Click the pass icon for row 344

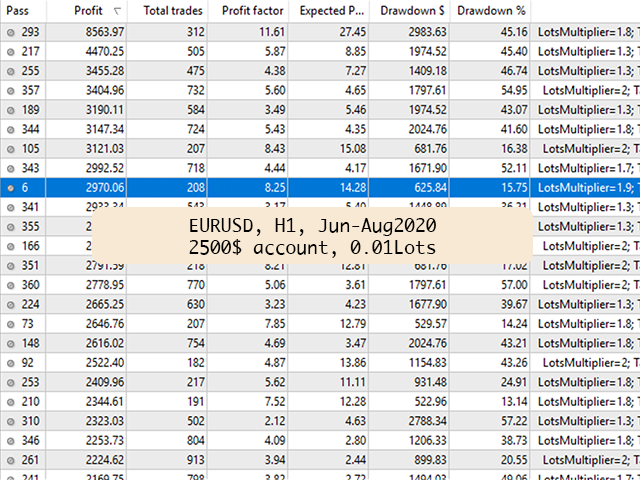pyautogui.click(x=11, y=130)
